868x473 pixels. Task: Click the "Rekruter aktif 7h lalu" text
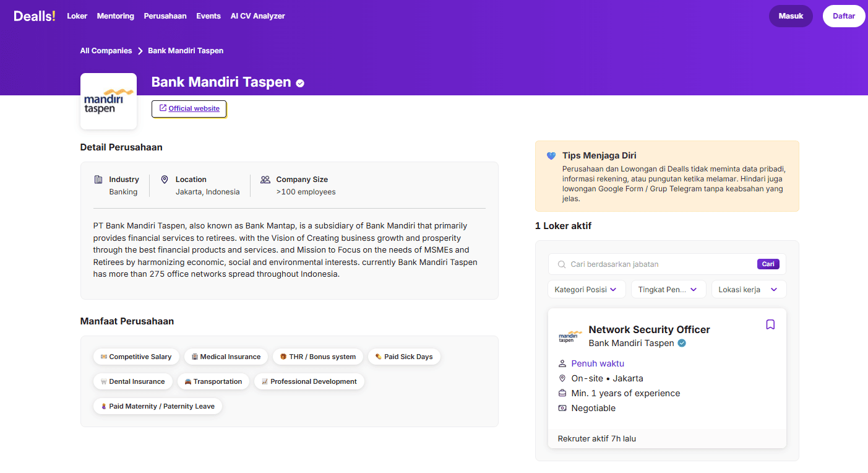(x=597, y=438)
